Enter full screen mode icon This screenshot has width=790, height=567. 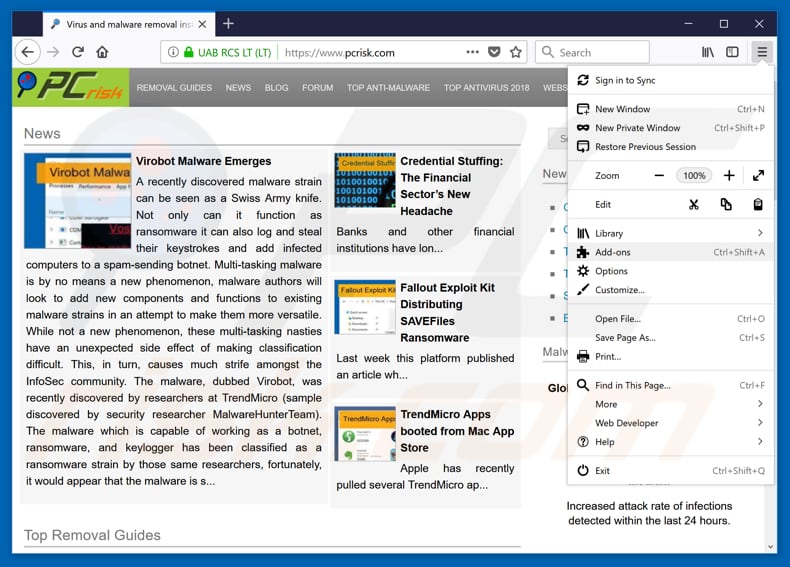758,175
